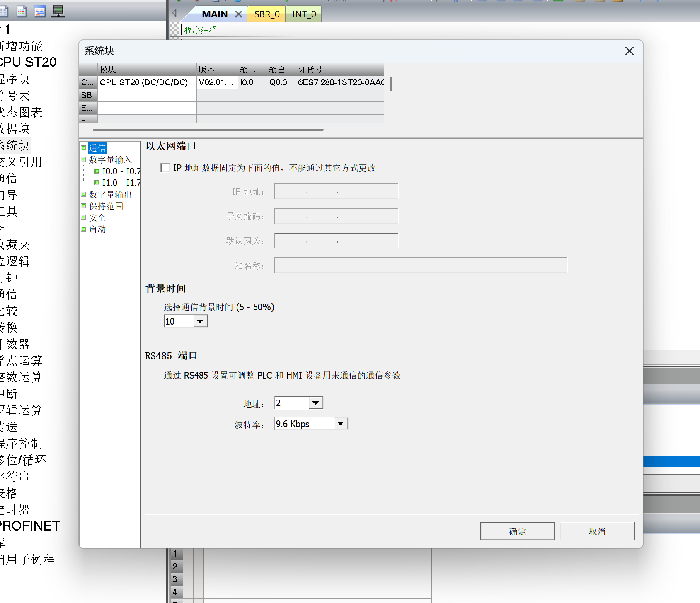Viewport: 700px width, 603px height.
Task: Select 保持范围 in the dialog tree
Action: click(x=106, y=206)
